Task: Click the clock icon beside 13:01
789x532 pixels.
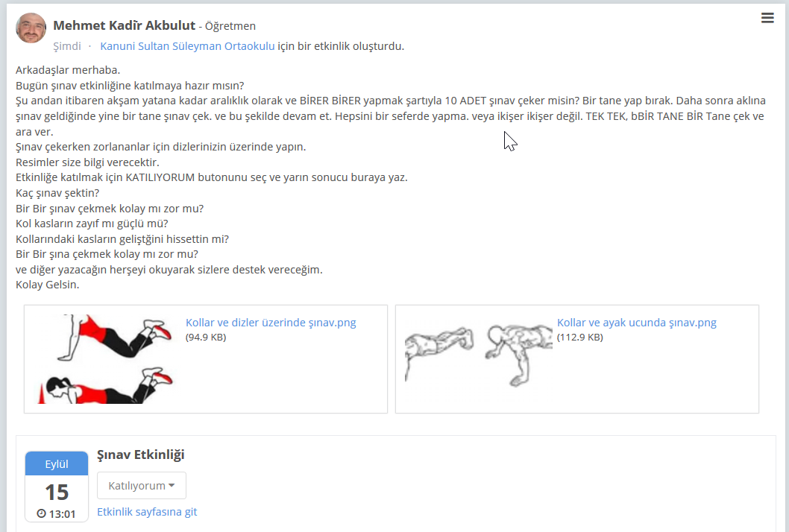Action: [41, 513]
